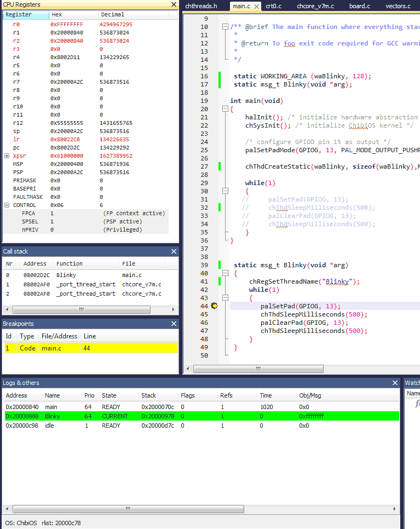Image resolution: width=420 pixels, height=529 pixels.
Task: Fold the comment block at line 10
Action: pyautogui.click(x=226, y=27)
